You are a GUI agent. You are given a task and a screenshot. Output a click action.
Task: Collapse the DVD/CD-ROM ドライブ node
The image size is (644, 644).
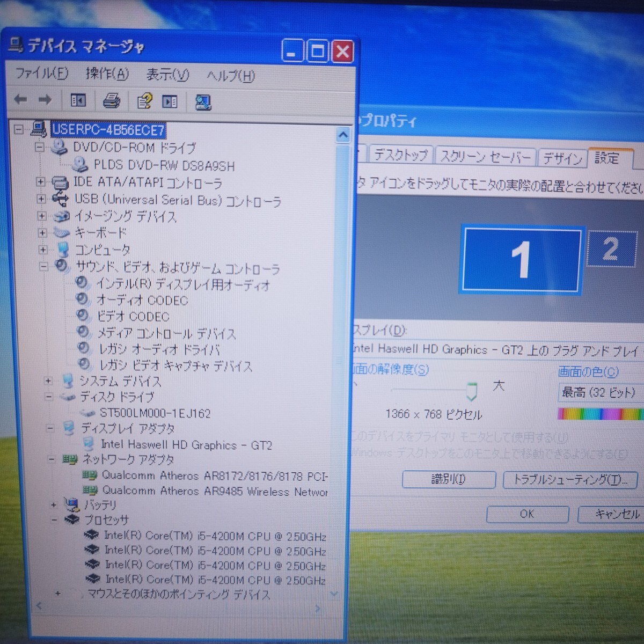pyautogui.click(x=40, y=147)
